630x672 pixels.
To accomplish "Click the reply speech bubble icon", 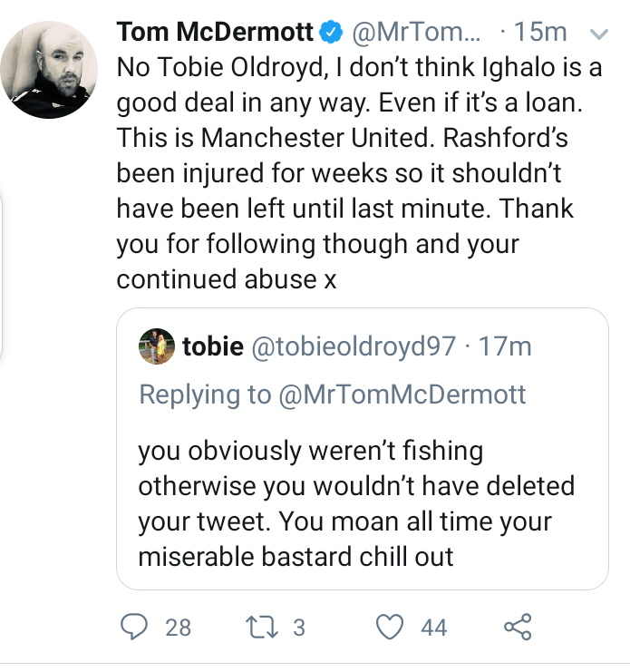I will coord(135,627).
